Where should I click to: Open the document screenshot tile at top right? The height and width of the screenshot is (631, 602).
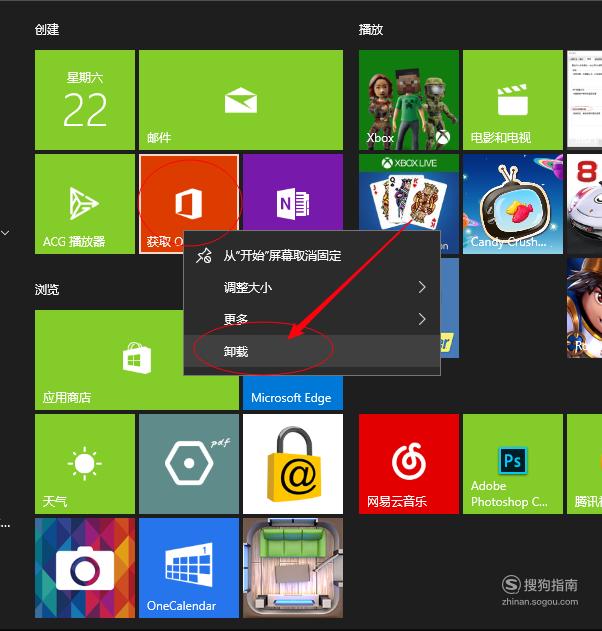(584, 99)
